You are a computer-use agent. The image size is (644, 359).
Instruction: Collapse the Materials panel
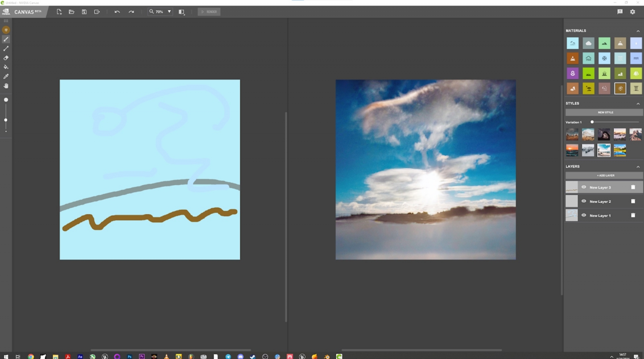[638, 31]
